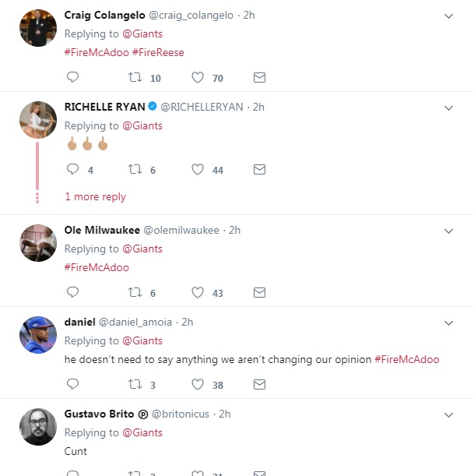View Gustavo Brito's profile picture

(37, 426)
